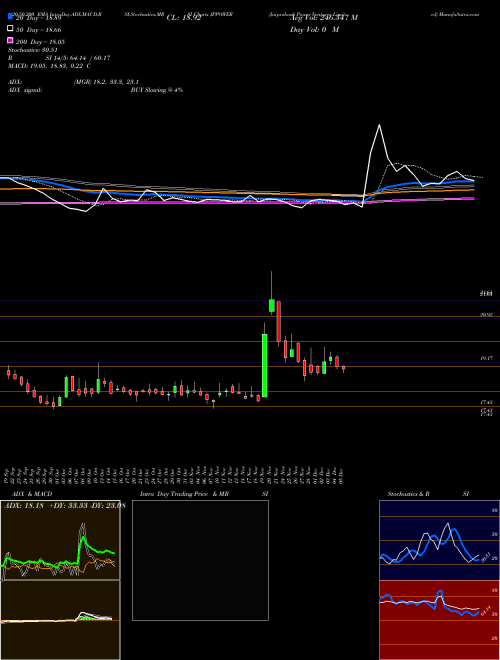Click the white 50 Day EMA legend swatch
Screen dimensions: 500x660
[x=10, y=29]
